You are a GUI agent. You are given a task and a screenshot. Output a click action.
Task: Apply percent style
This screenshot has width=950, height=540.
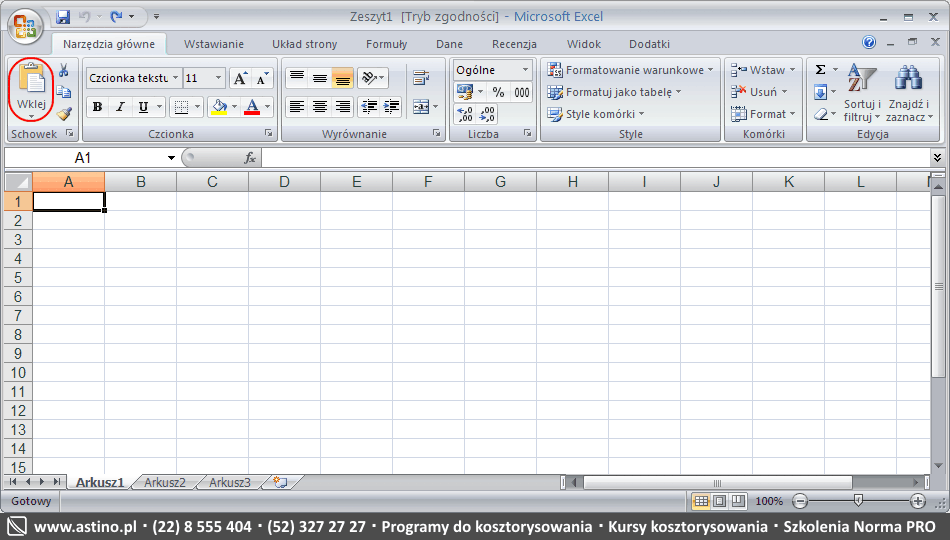(498, 92)
